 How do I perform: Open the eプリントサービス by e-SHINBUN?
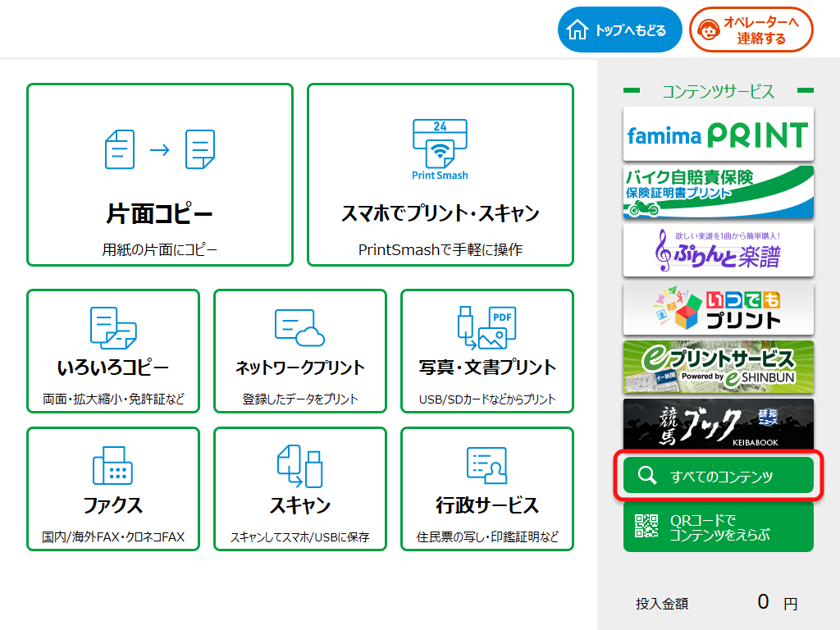tap(718, 367)
